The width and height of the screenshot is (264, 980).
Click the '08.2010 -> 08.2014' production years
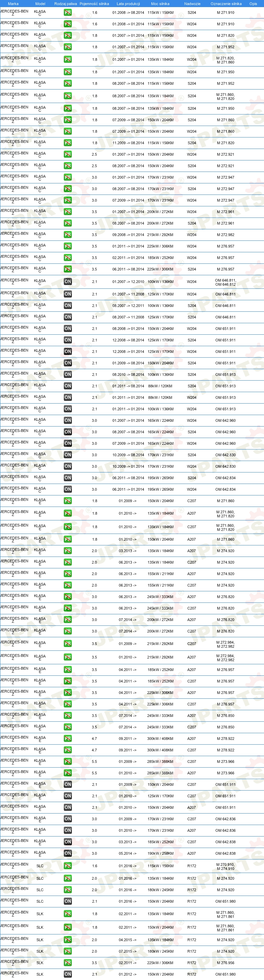(128, 375)
